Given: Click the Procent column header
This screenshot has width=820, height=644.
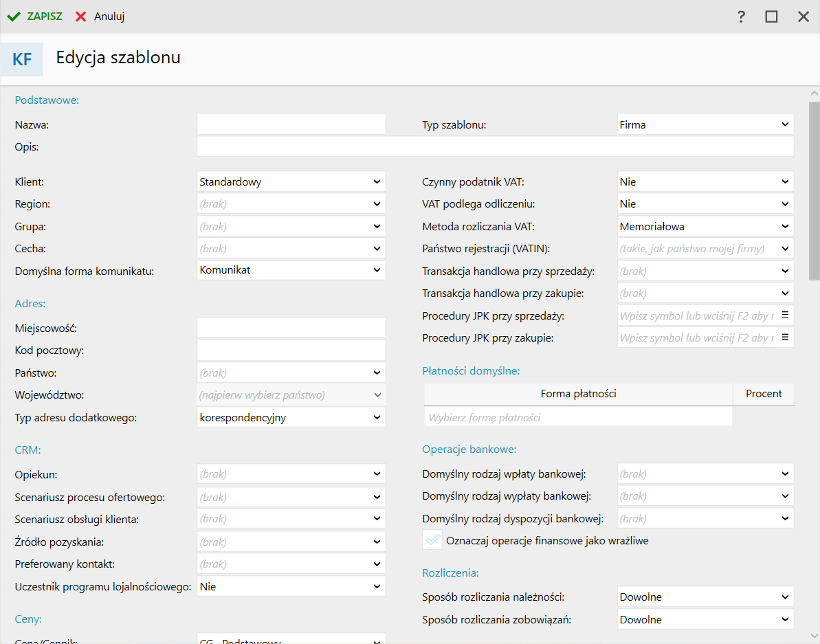Looking at the screenshot, I should [x=764, y=394].
